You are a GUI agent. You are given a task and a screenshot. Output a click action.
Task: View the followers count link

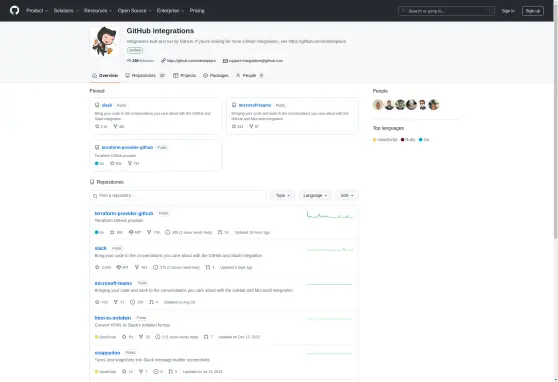click(x=141, y=61)
